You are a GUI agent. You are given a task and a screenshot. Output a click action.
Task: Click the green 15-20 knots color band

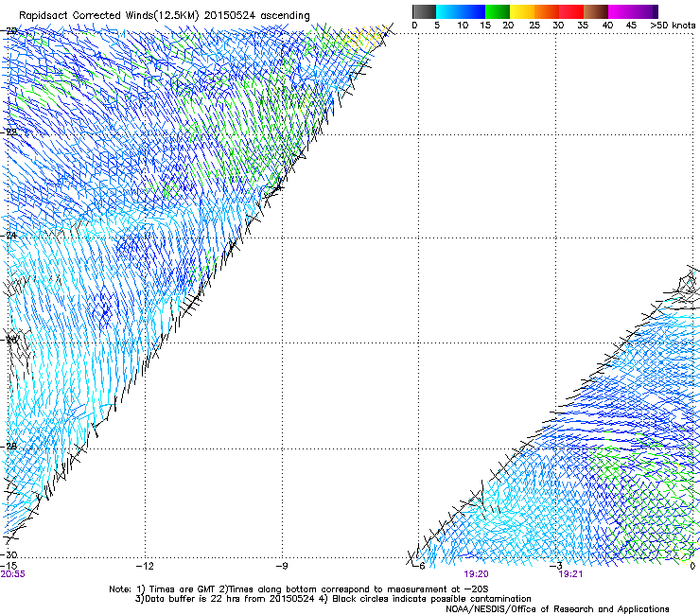[x=498, y=11]
